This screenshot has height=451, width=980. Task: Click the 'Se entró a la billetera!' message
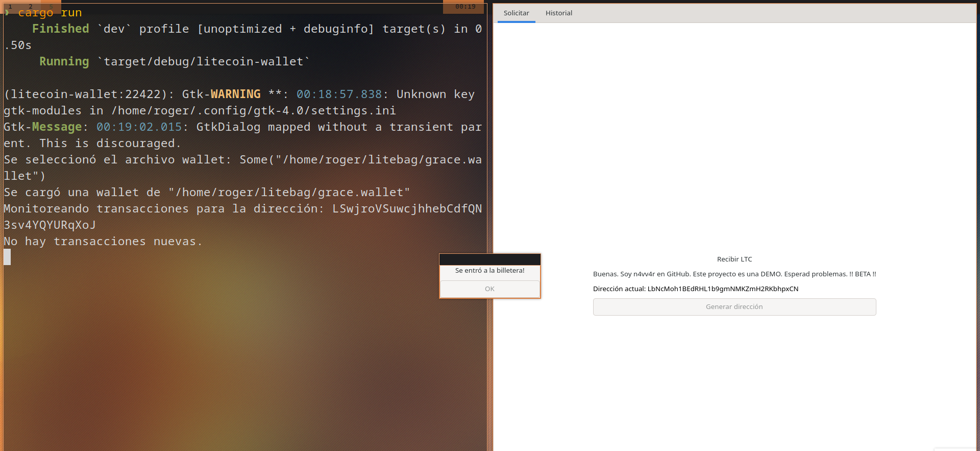tap(489, 271)
